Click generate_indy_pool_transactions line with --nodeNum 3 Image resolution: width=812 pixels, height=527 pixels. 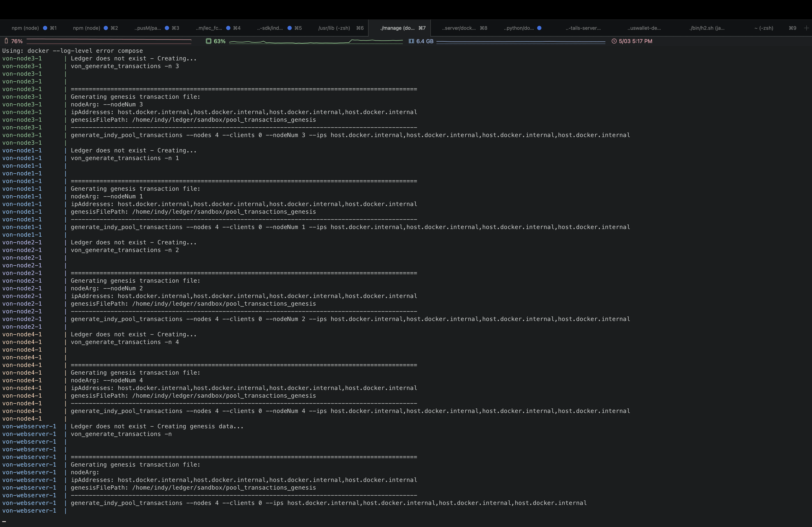click(350, 135)
